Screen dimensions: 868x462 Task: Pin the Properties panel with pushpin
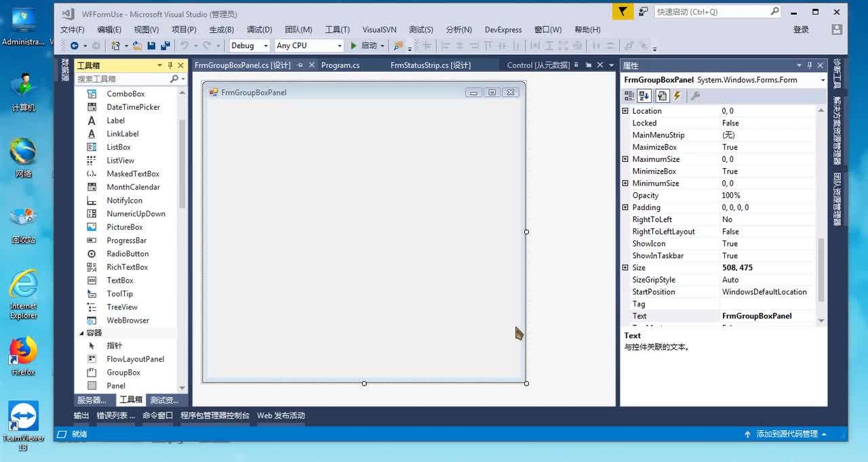point(809,65)
